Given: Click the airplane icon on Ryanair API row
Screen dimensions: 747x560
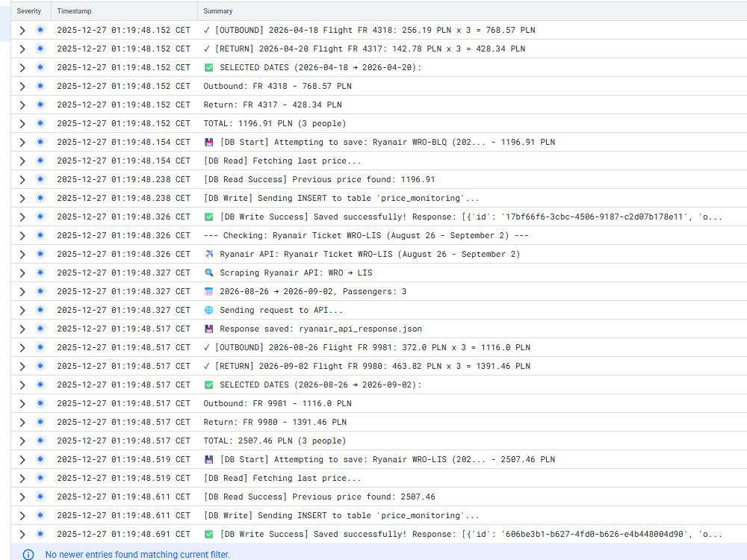Looking at the screenshot, I should 208,254.
